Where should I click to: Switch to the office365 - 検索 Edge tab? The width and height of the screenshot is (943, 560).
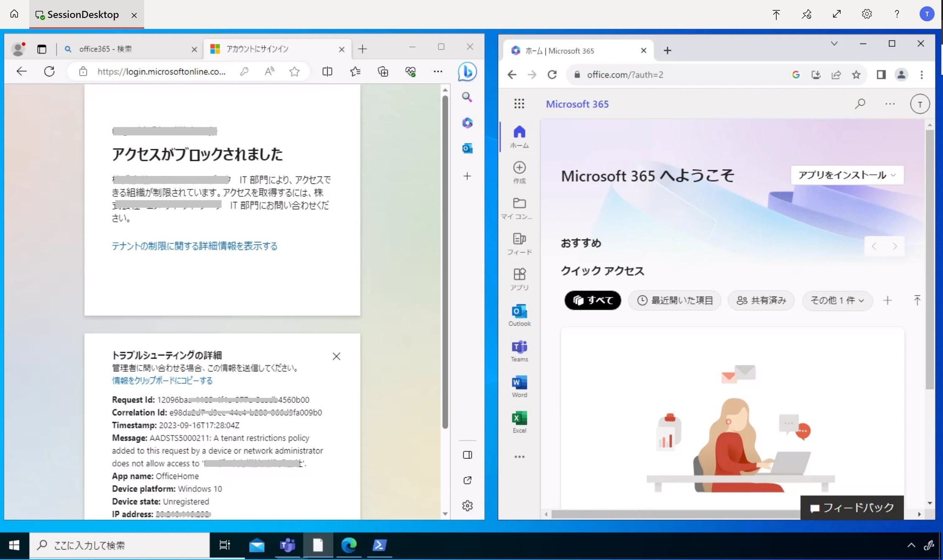[130, 49]
